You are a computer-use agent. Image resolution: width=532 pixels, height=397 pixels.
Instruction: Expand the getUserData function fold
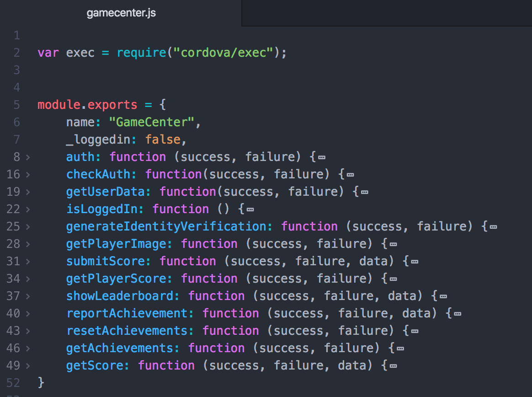click(27, 191)
